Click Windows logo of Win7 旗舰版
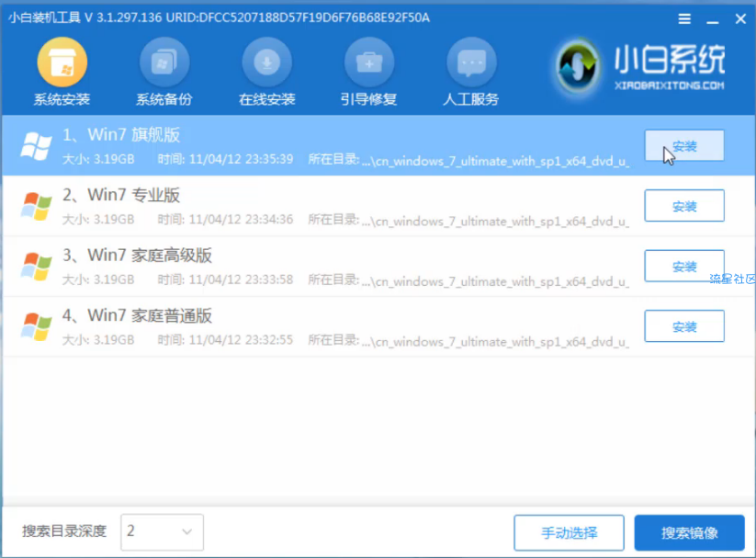 click(36, 146)
